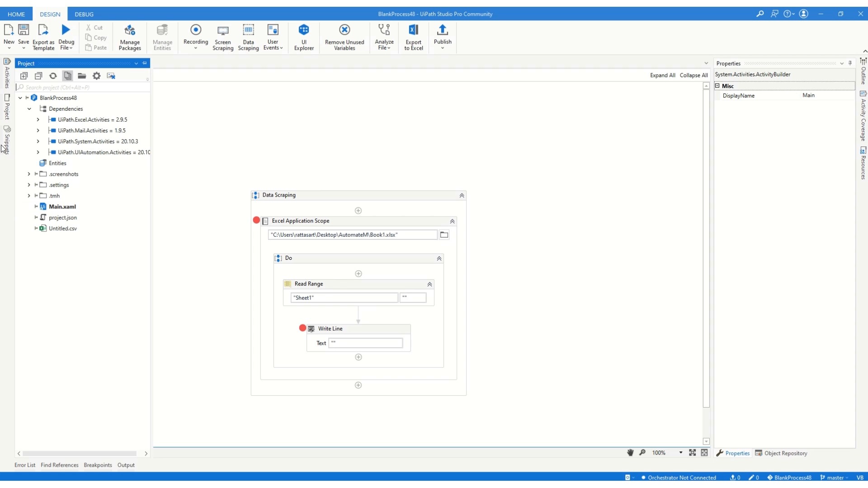
Task: Open the Output panel
Action: coord(126,465)
